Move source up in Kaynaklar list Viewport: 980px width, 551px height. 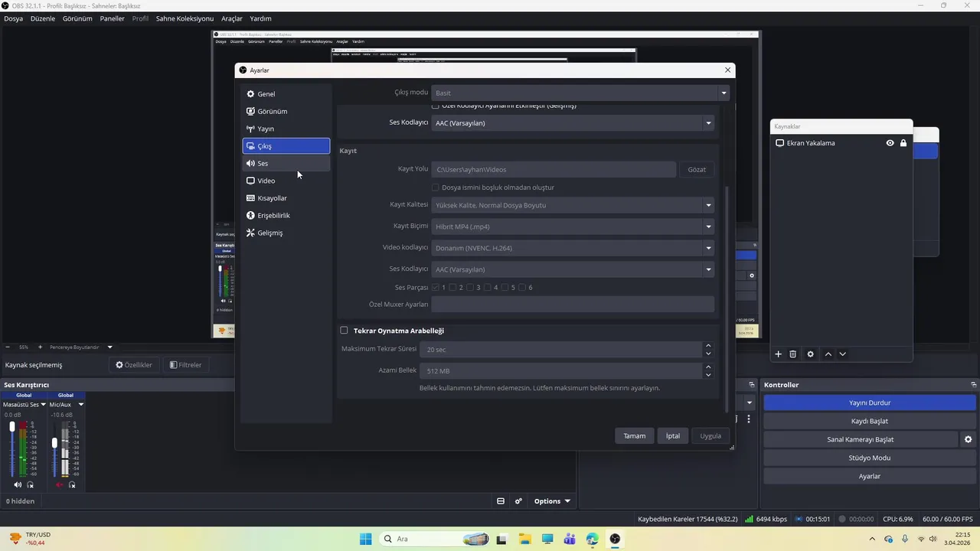click(828, 354)
